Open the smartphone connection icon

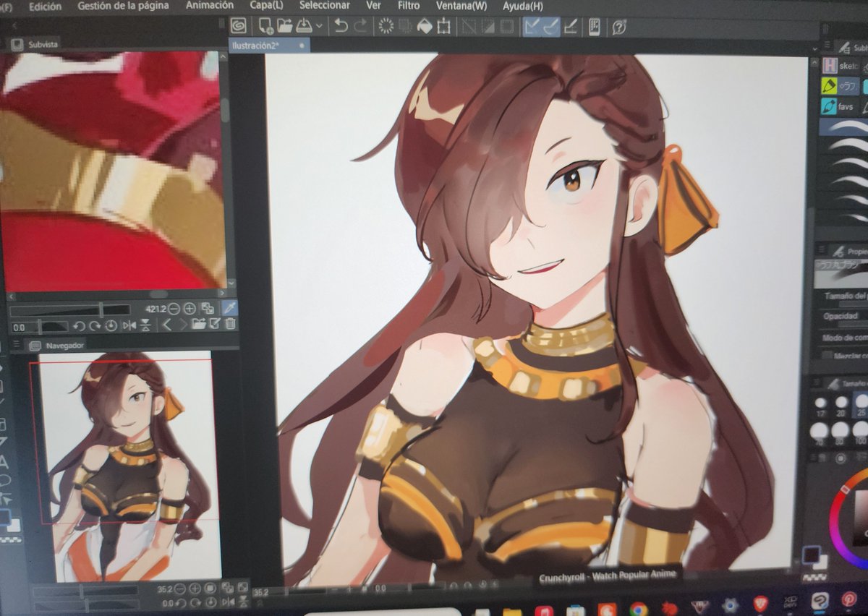[x=594, y=26]
